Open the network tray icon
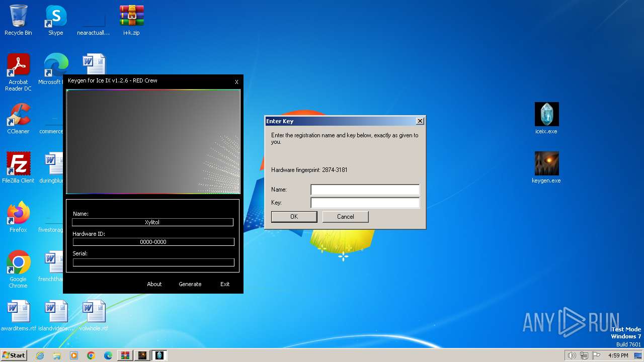The height and width of the screenshot is (362, 644). [584, 355]
